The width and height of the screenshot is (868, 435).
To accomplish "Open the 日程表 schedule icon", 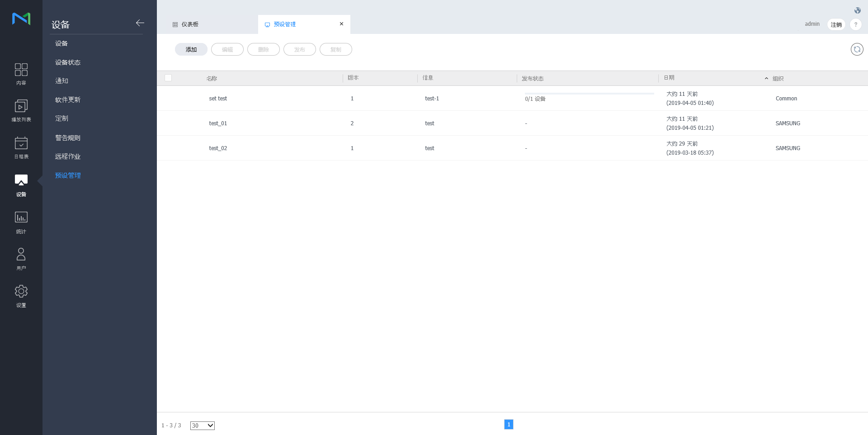I will click(x=21, y=147).
